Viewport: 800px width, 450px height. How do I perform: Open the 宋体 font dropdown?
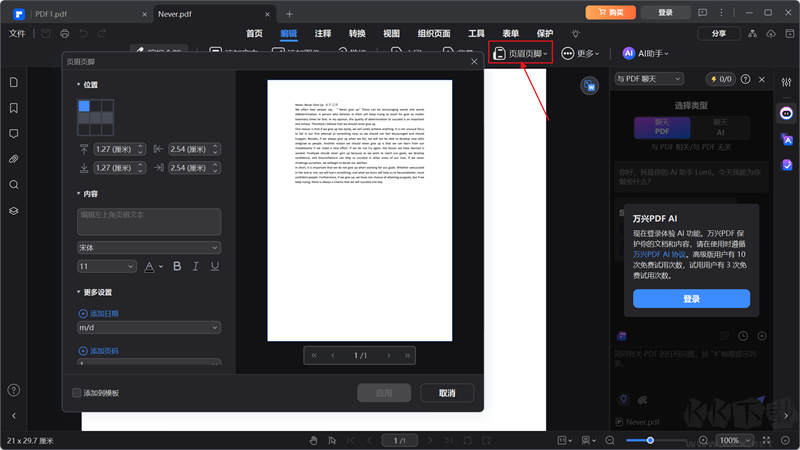tap(149, 247)
